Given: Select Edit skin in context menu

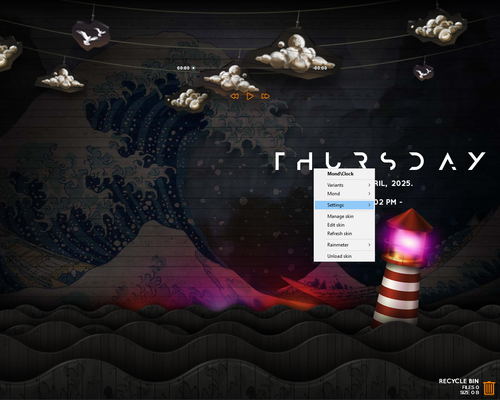Looking at the screenshot, I should coord(344,225).
